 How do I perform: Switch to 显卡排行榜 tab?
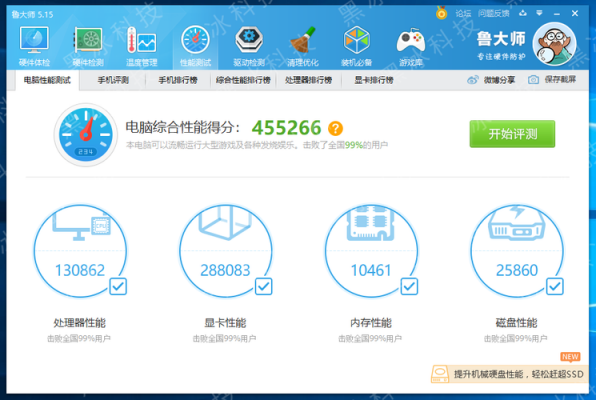click(374, 80)
